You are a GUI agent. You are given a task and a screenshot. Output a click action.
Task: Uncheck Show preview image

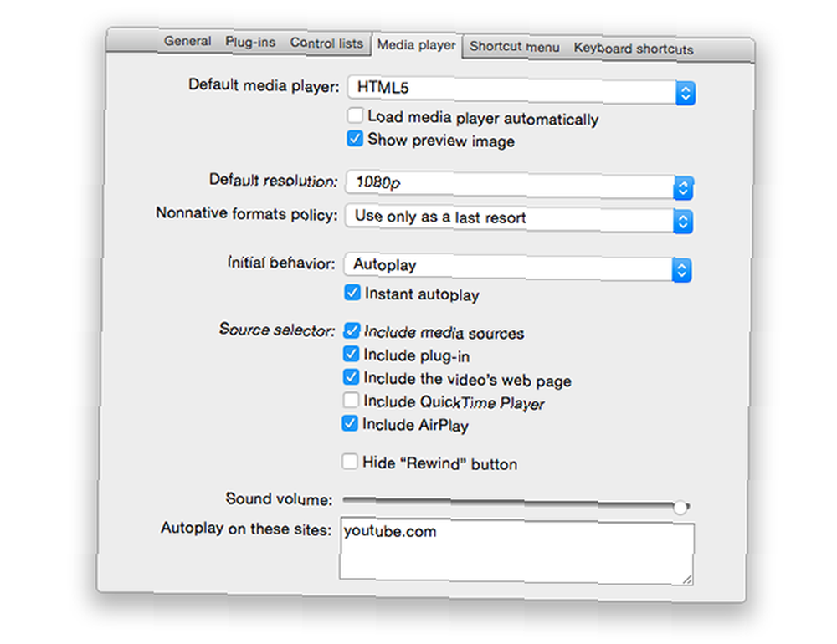point(355,139)
